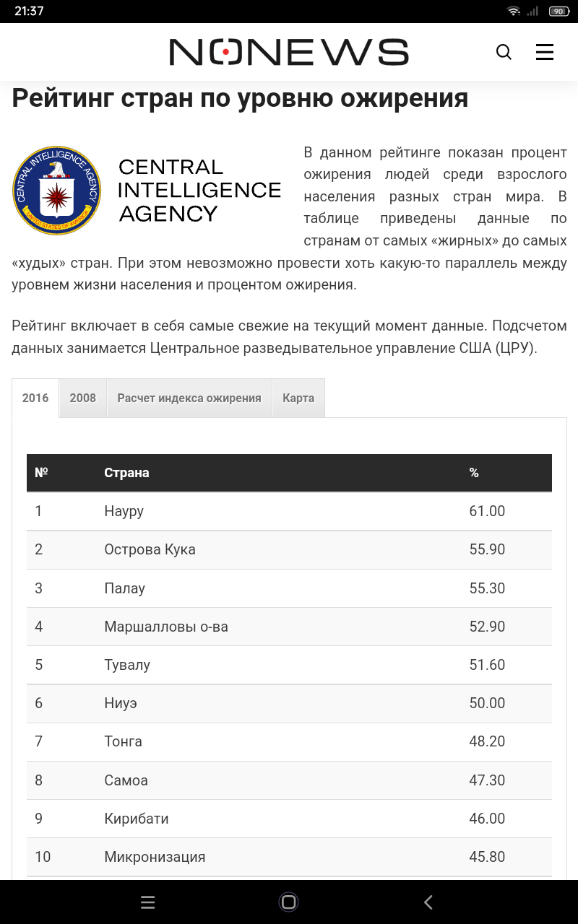Tap Android home circle button

(x=288, y=902)
